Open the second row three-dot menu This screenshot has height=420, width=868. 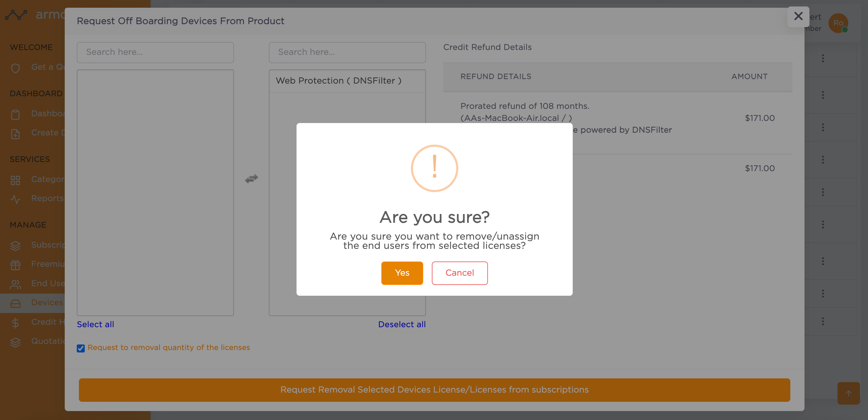823,95
